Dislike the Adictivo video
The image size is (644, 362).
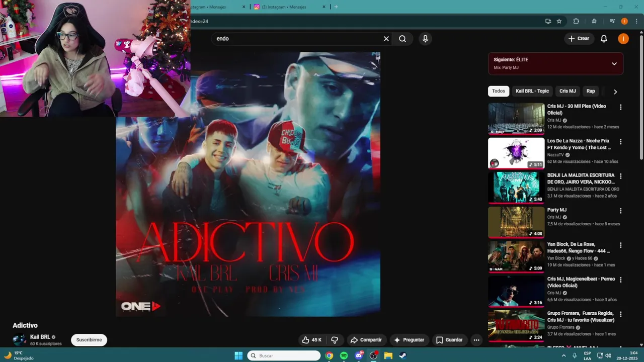click(335, 340)
